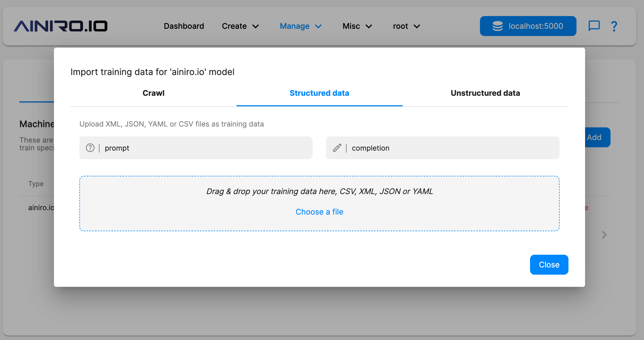
Task: Open the Misc dropdown
Action: (357, 26)
